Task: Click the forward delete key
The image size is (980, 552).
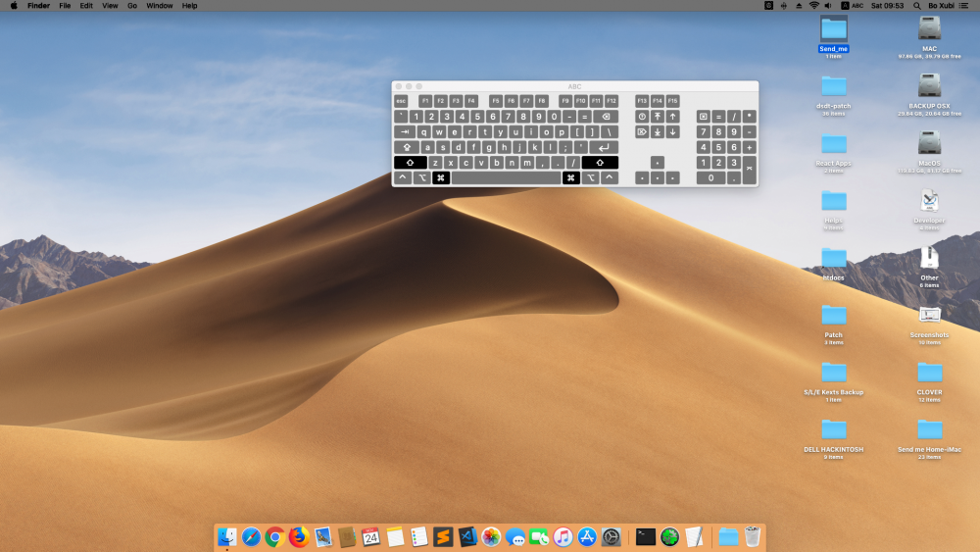Action: [x=642, y=132]
